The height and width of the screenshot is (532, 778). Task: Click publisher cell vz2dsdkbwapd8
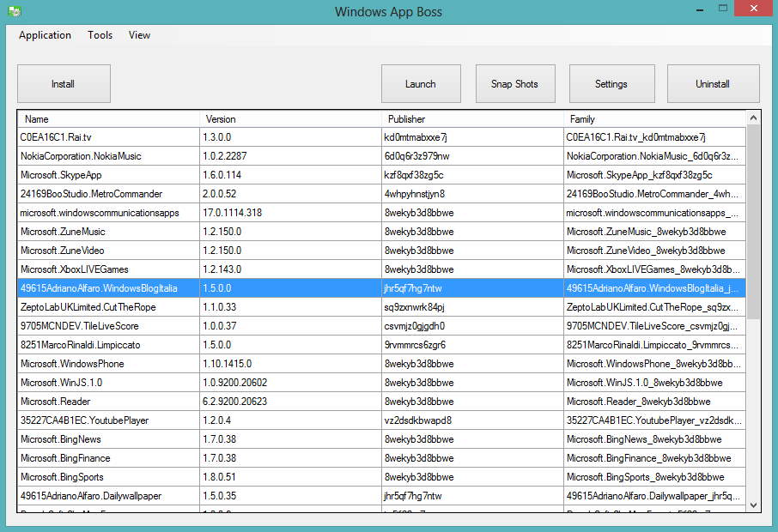tap(472, 420)
